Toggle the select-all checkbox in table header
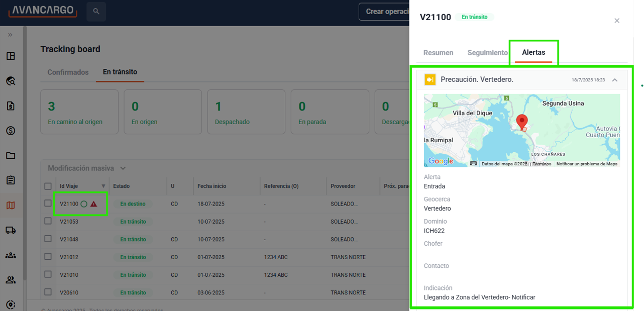 [48, 186]
